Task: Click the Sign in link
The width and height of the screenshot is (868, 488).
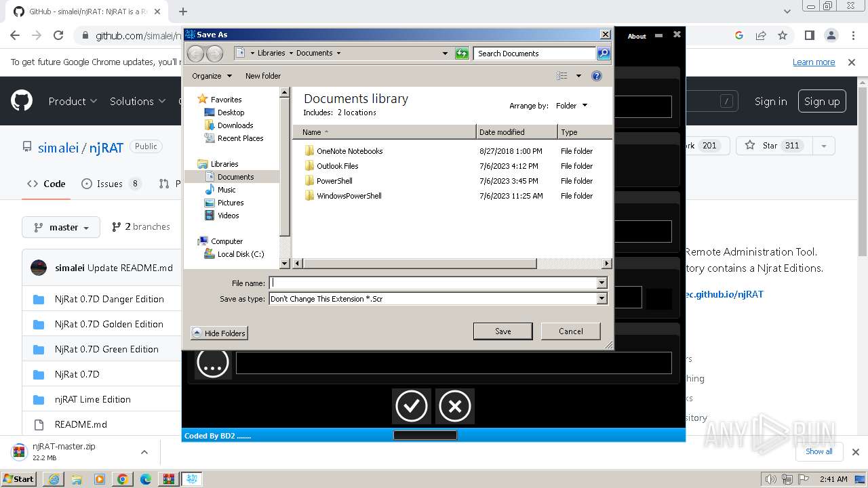Action: 771,101
